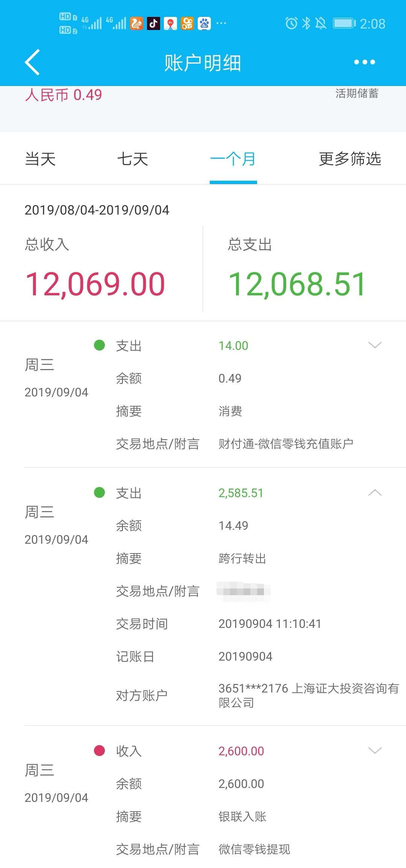406x868 pixels.
Task: Collapse the 2,585.51 transaction details
Action: point(375,493)
